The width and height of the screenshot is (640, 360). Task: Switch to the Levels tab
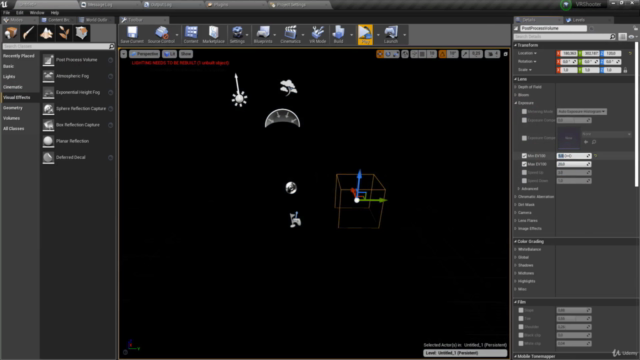(x=578, y=20)
